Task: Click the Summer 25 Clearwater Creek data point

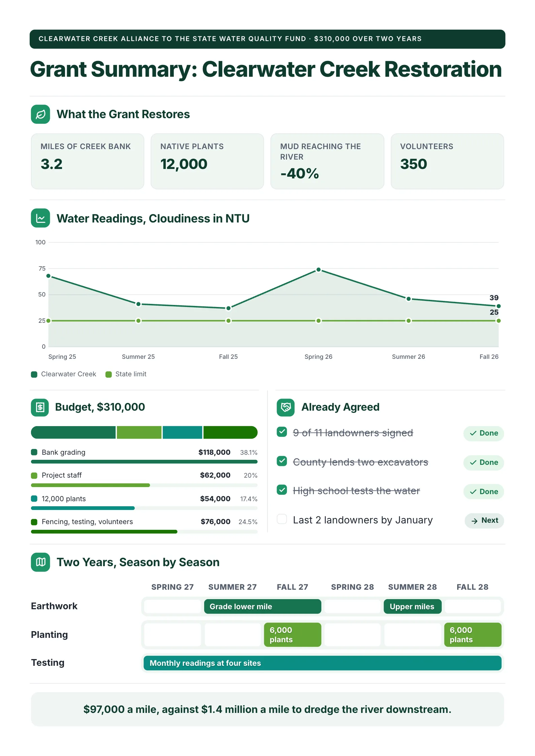Action: 138,304
